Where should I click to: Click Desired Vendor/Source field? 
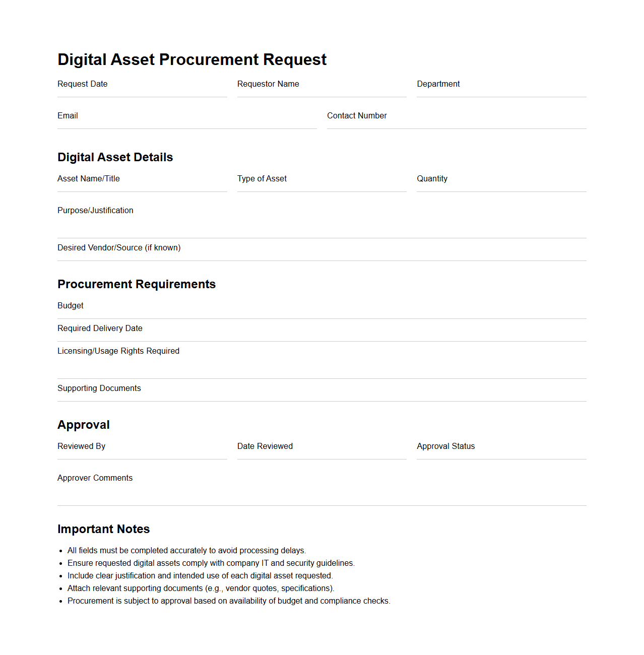383,248
